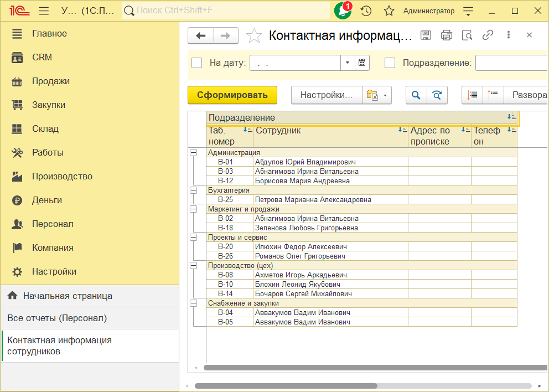This screenshot has width=549, height=392.
Task: Open favorites star in title bar
Action: (389, 11)
